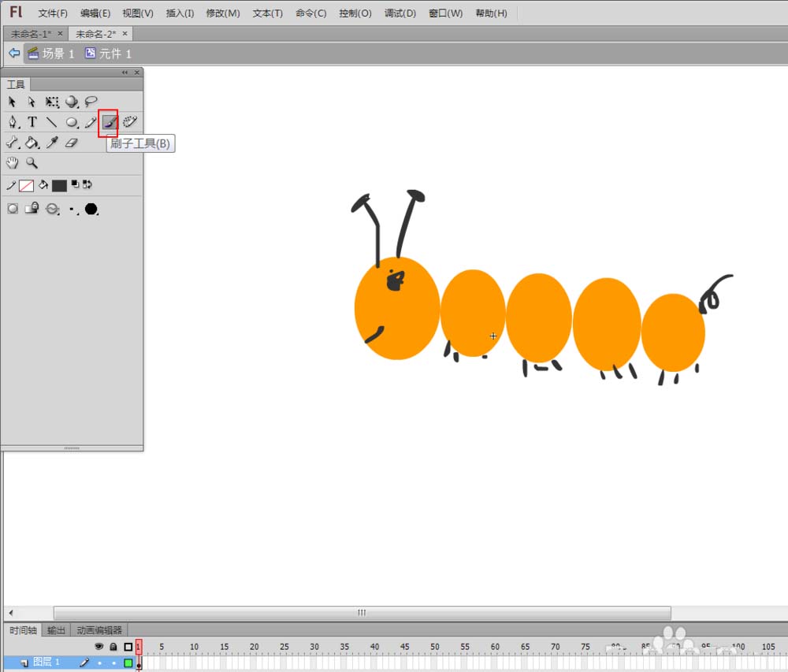The image size is (788, 672).
Task: Switch to the 动画编辑器 tab
Action: pos(99,630)
